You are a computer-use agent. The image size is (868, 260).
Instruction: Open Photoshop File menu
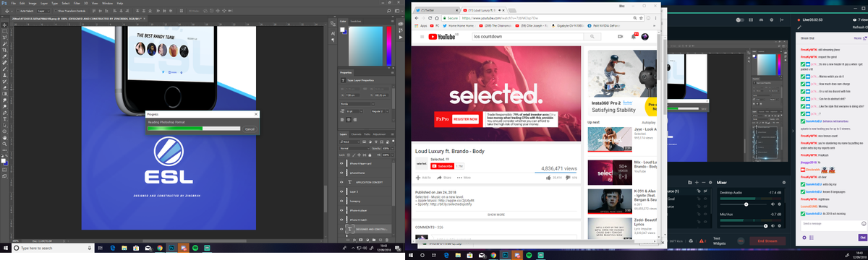point(14,3)
